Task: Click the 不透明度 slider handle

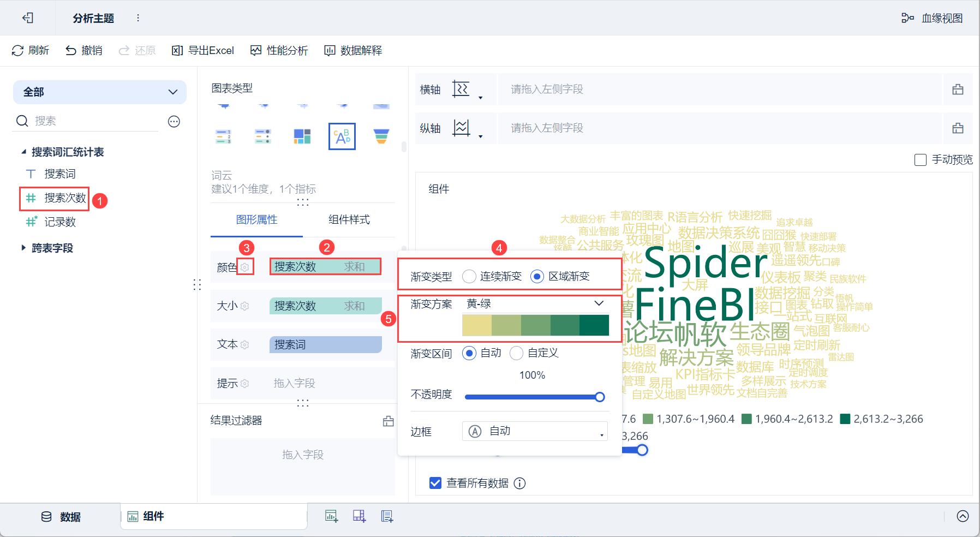Action: point(600,397)
